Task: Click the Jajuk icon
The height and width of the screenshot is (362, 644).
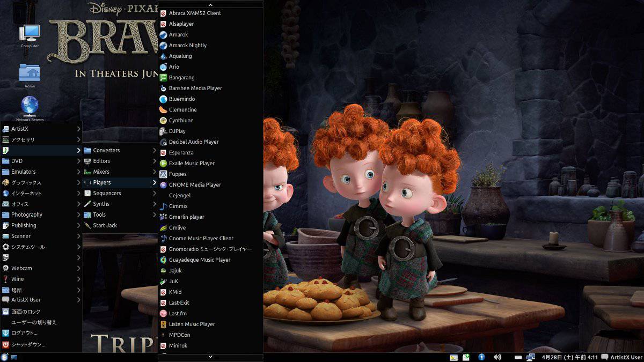Action: [x=164, y=270]
